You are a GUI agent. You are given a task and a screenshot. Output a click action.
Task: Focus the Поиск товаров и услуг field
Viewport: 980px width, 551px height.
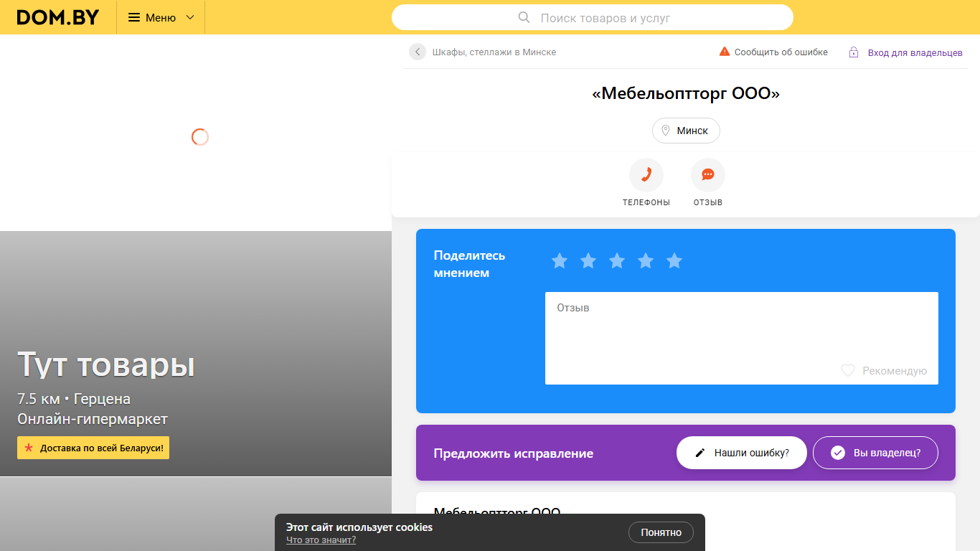tap(593, 17)
